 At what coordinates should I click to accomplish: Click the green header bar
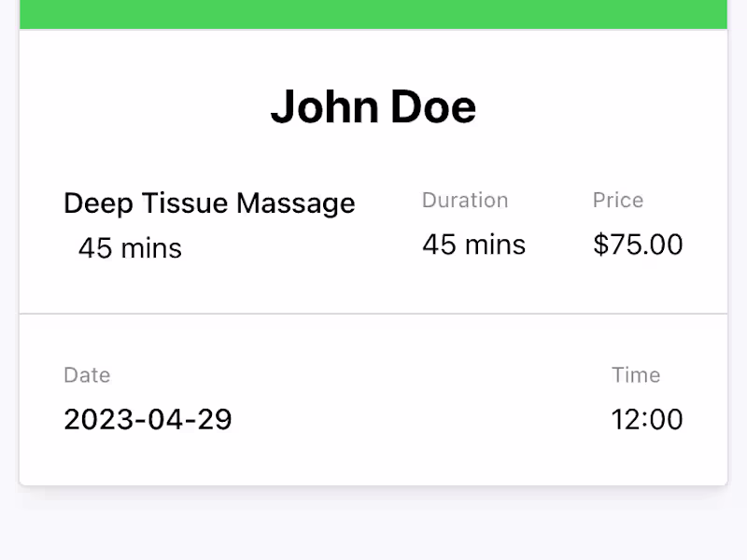tap(373, 13)
